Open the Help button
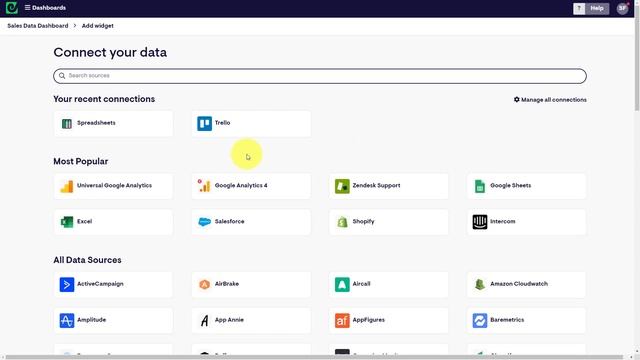 [597, 8]
